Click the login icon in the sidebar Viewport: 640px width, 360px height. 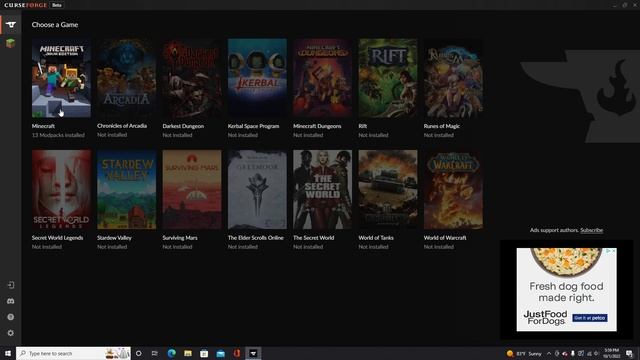click(11, 285)
